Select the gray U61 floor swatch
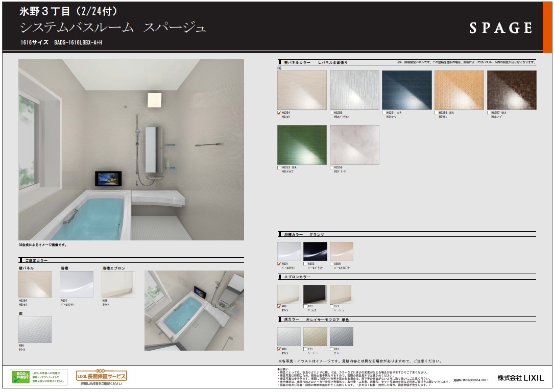The width and height of the screenshot is (554, 392). 342,336
